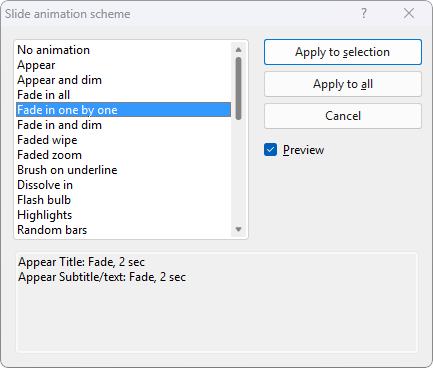Choose 'Fade in and dim' scheme

(123, 125)
